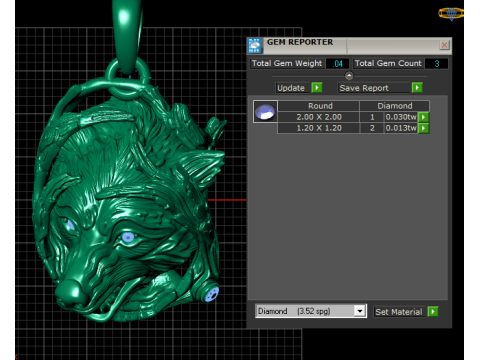Click the Round column header
Screen dimensions: 480x360
319,106
